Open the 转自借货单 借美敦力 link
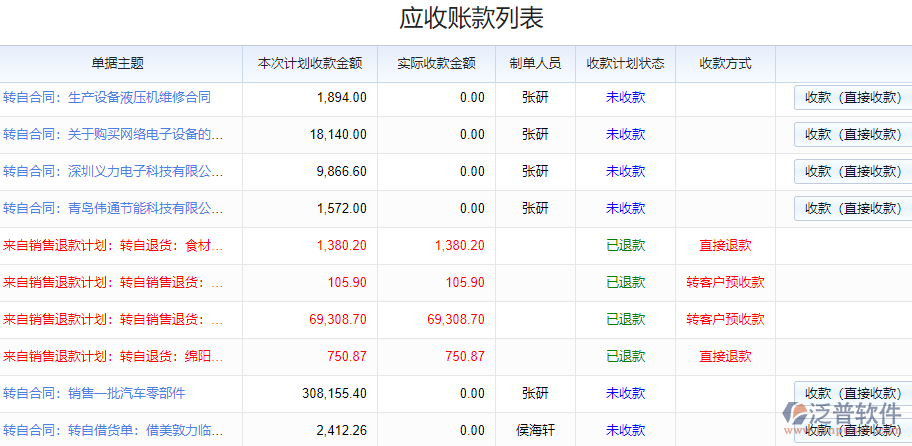The height and width of the screenshot is (446, 912). (113, 431)
